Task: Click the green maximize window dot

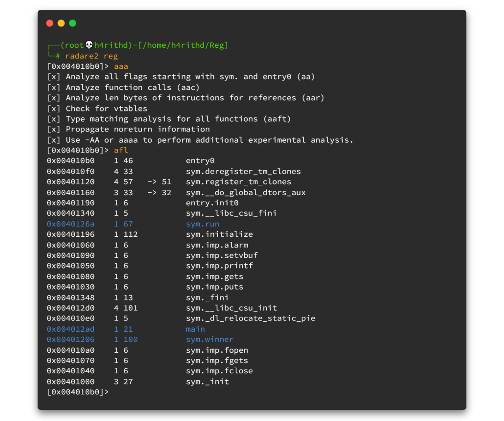Action: pyautogui.click(x=73, y=23)
